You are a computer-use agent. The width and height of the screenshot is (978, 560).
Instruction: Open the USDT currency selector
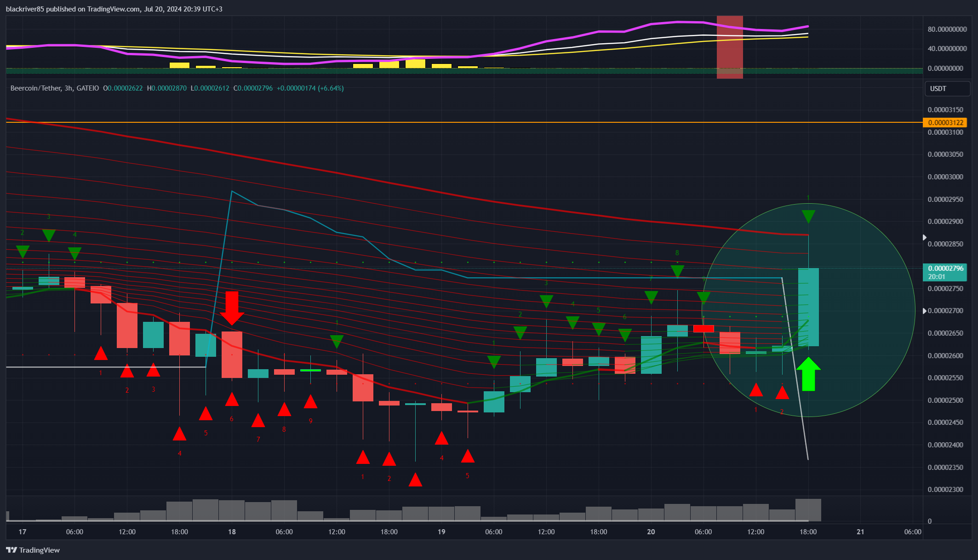(947, 89)
